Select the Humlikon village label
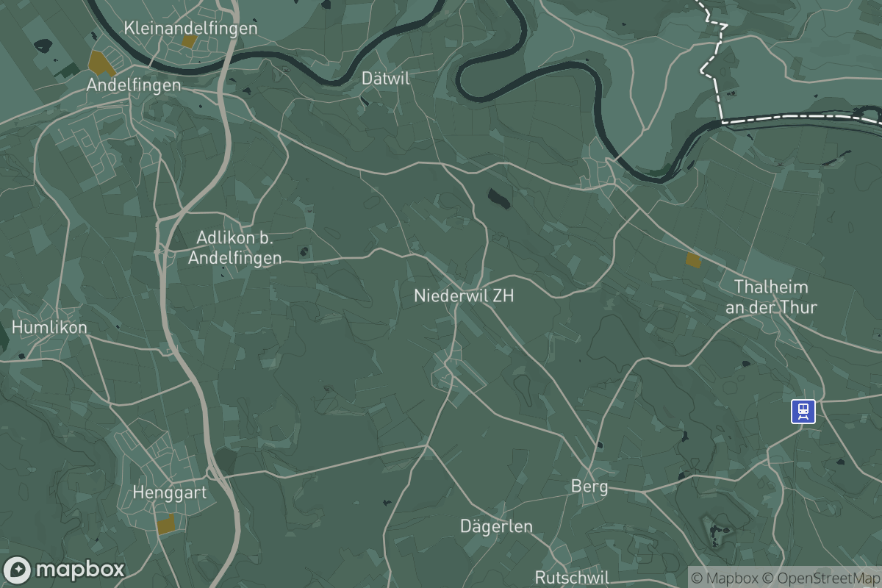The width and height of the screenshot is (882, 588). 50,327
